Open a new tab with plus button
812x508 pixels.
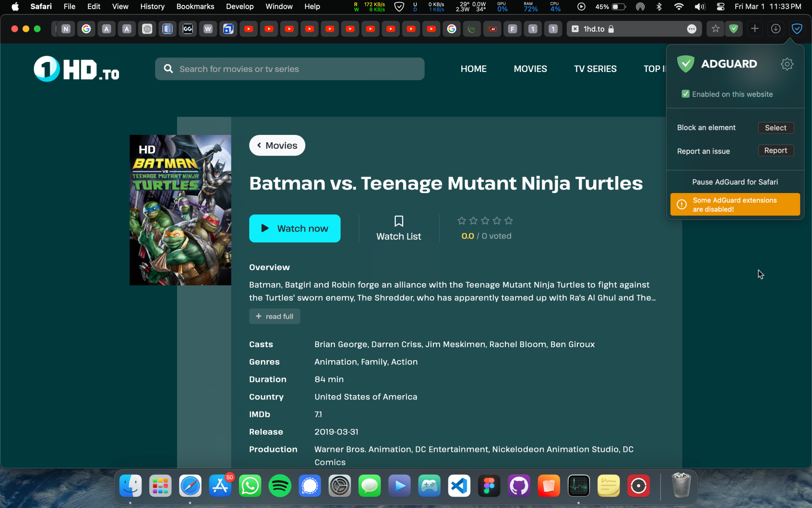pos(755,29)
